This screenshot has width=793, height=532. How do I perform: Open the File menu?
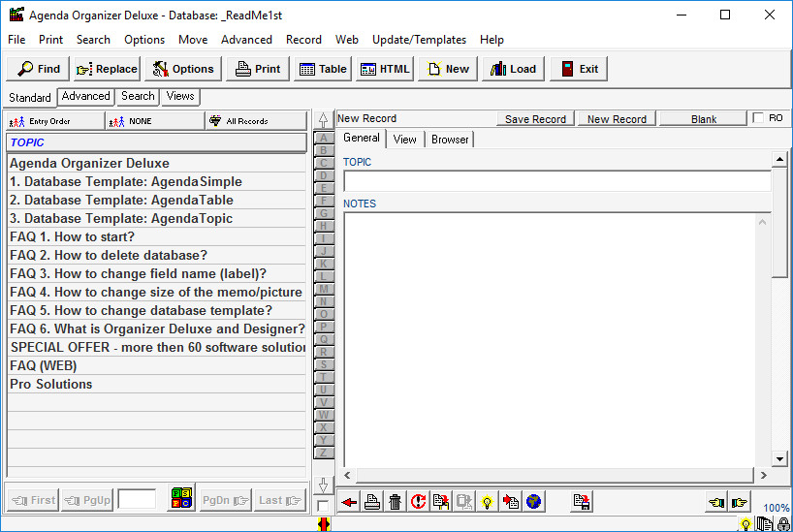[x=16, y=40]
